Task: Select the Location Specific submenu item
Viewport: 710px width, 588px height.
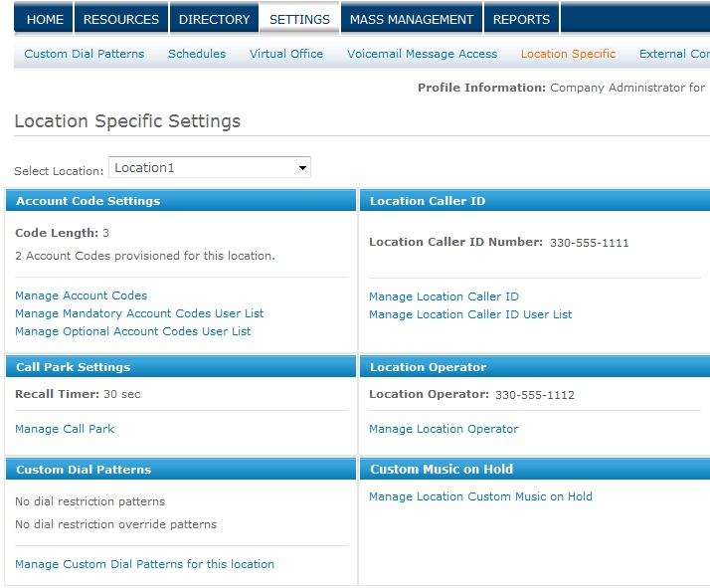Action: 568,54
